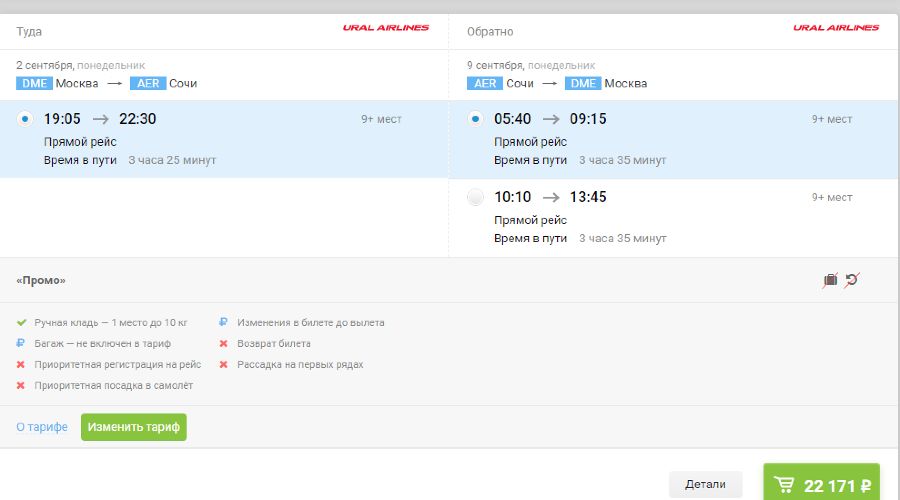Click the «Промо» fare name
This screenshot has width=900, height=500.
point(41,281)
